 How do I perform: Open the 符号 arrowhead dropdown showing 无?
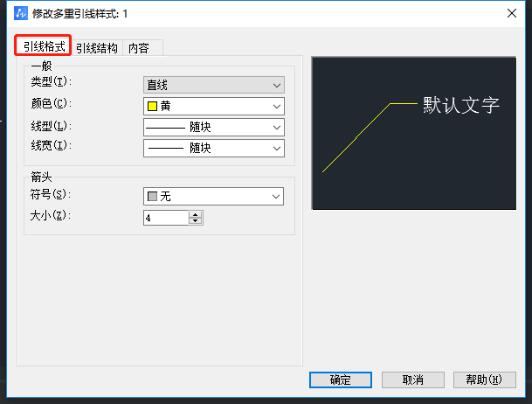(213, 196)
